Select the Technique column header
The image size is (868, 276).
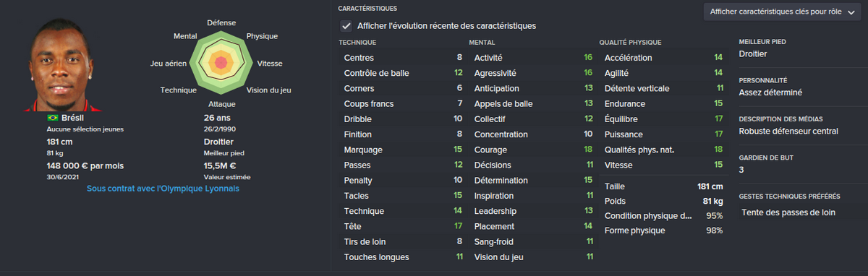pos(357,43)
